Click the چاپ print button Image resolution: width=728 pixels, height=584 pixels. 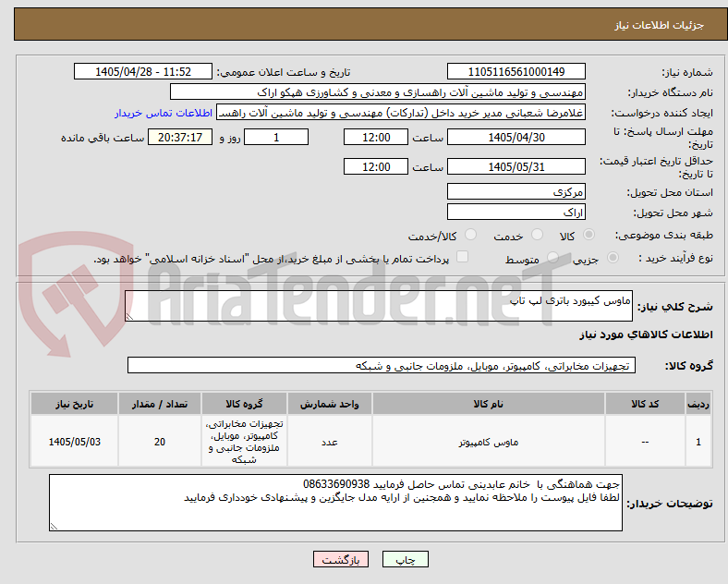pyautogui.click(x=406, y=559)
